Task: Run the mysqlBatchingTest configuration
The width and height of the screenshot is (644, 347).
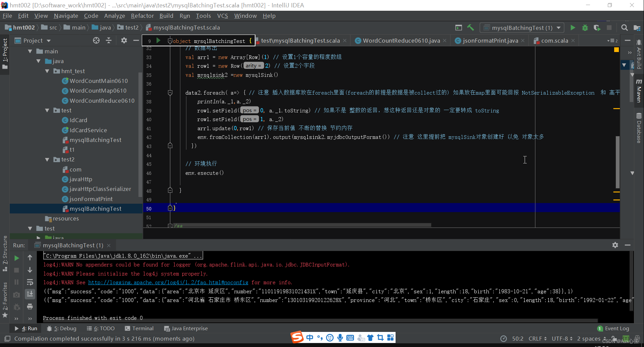Action: click(x=573, y=28)
